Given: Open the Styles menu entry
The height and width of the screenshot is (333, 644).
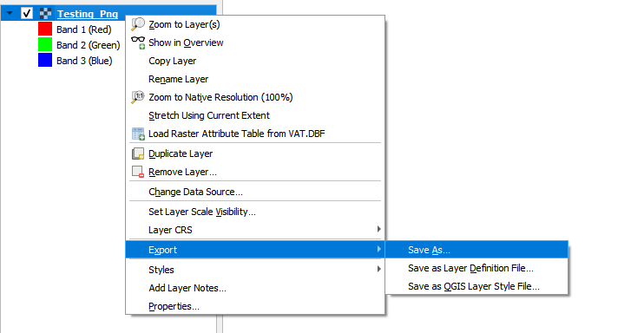Looking at the screenshot, I should (x=255, y=270).
